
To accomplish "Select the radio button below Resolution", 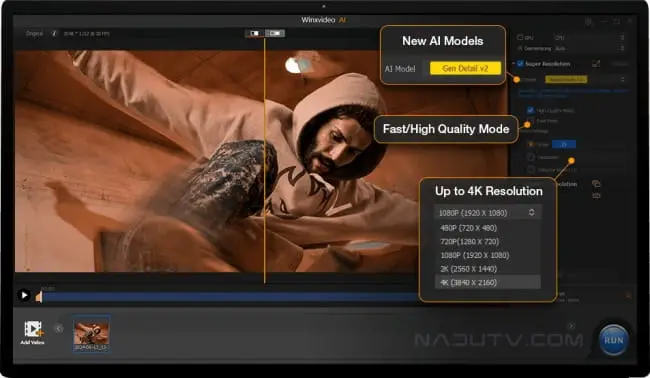I will point(531,170).
